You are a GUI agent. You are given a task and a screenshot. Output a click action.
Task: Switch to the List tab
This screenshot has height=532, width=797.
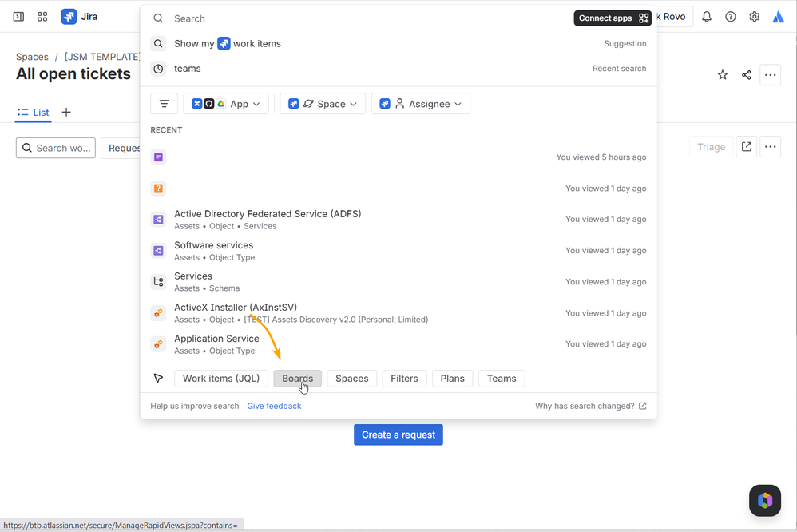coord(34,113)
